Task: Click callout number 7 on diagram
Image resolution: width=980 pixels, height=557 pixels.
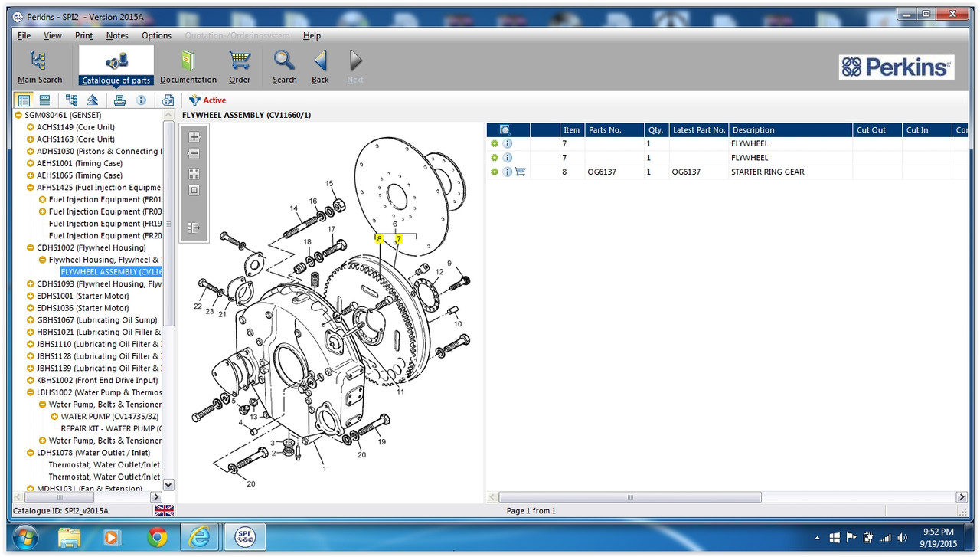Action: click(x=398, y=239)
